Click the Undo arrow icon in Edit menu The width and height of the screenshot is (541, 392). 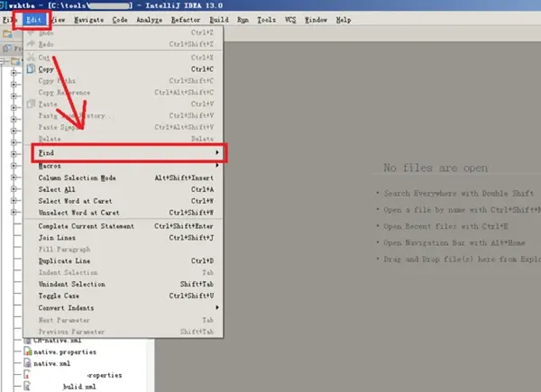tap(31, 32)
